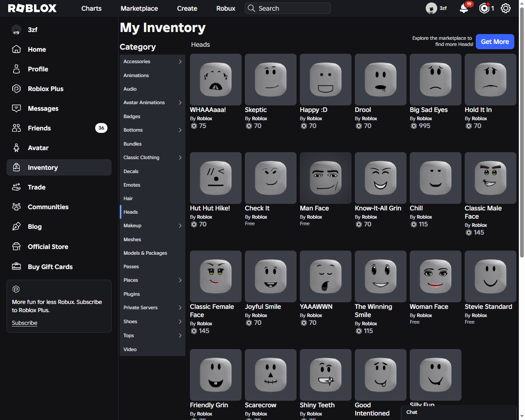Expand the Bottoms category
Image resolution: width=525 pixels, height=420 pixels.
pos(180,130)
